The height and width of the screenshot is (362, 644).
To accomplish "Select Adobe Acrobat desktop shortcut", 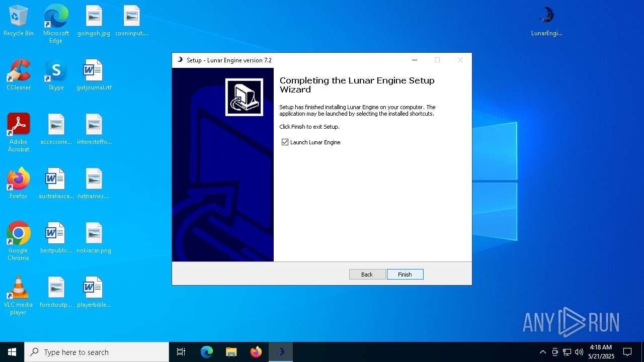I will tap(19, 133).
